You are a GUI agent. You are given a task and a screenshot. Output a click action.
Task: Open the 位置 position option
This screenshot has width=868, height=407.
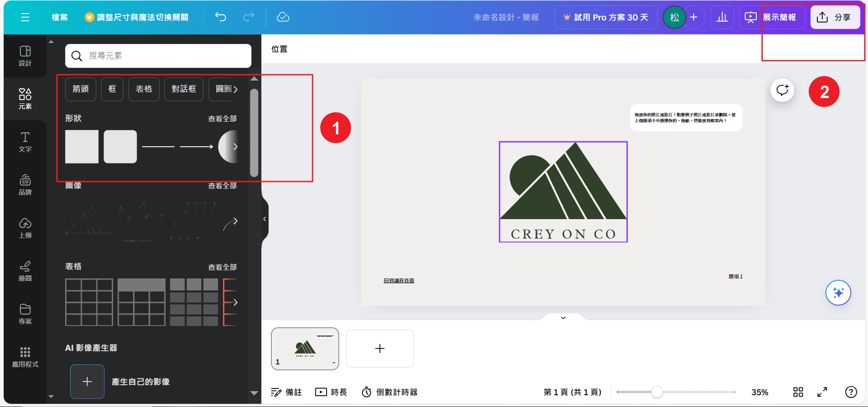280,49
